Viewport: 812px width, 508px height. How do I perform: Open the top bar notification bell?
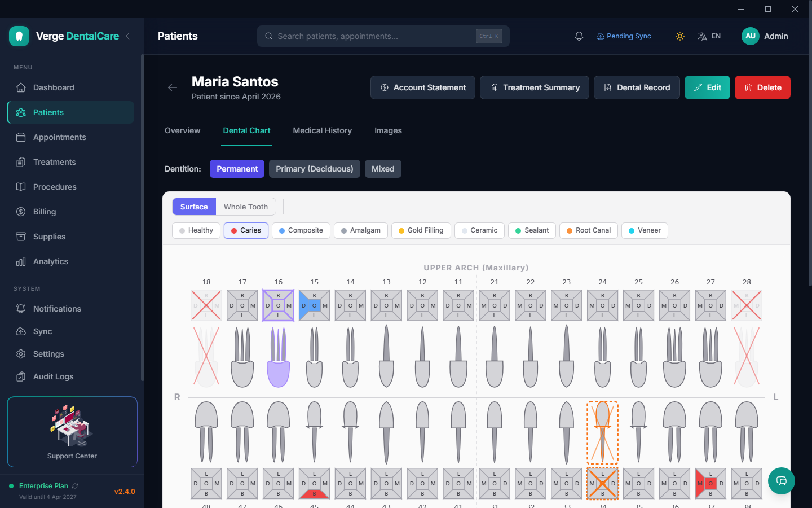pos(579,36)
